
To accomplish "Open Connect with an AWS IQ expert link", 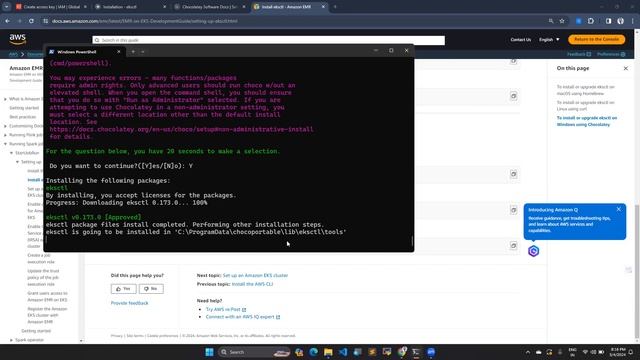I will tap(243, 317).
